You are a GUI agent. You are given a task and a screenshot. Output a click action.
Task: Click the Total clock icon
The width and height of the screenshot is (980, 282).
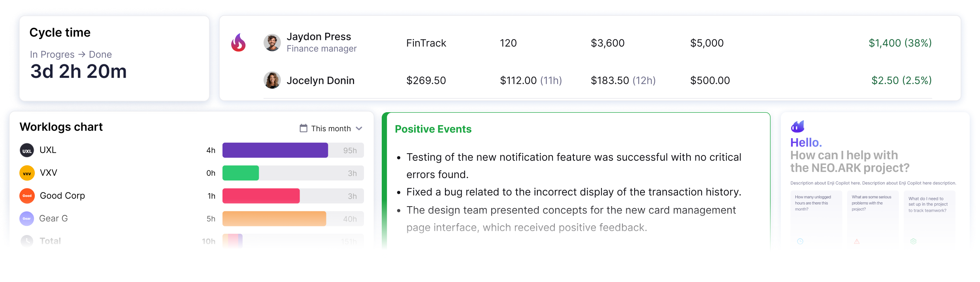tap(27, 241)
